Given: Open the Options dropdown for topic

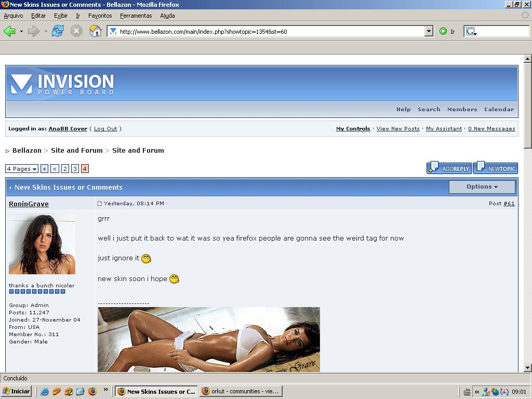Looking at the screenshot, I should [482, 187].
